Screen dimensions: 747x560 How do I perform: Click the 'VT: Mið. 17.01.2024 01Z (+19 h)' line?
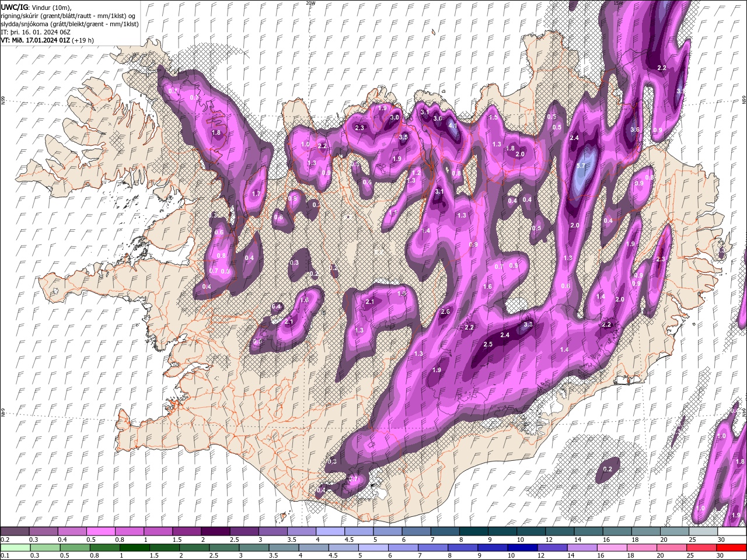point(47,40)
